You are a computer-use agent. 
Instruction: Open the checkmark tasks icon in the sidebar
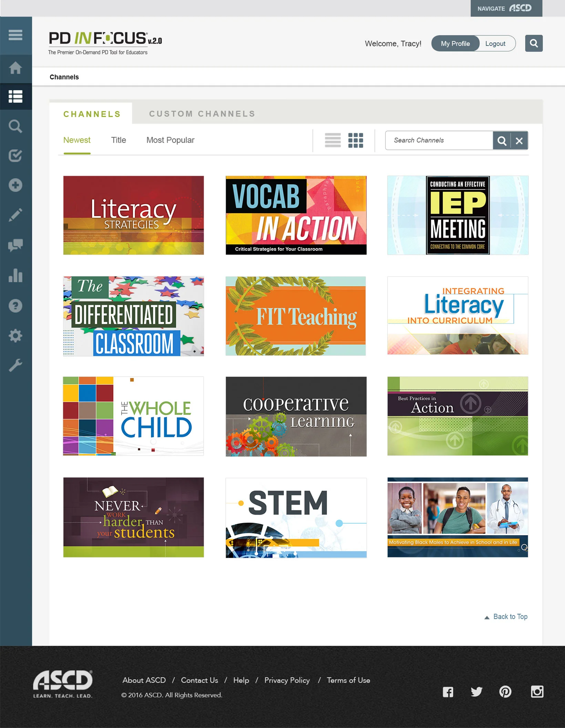[x=16, y=156]
